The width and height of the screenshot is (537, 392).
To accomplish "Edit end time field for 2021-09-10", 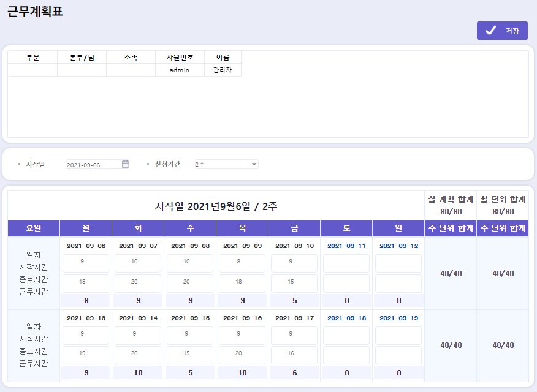I will pos(294,284).
